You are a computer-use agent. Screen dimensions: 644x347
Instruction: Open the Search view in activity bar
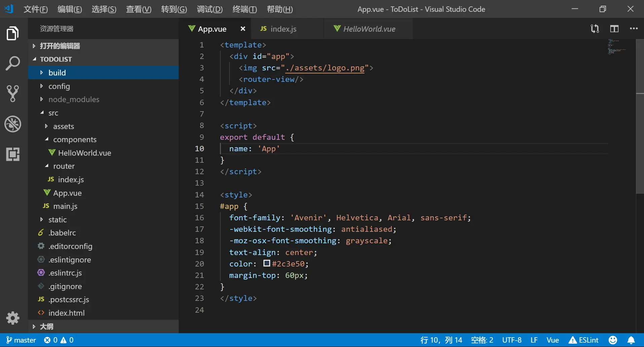click(x=13, y=63)
